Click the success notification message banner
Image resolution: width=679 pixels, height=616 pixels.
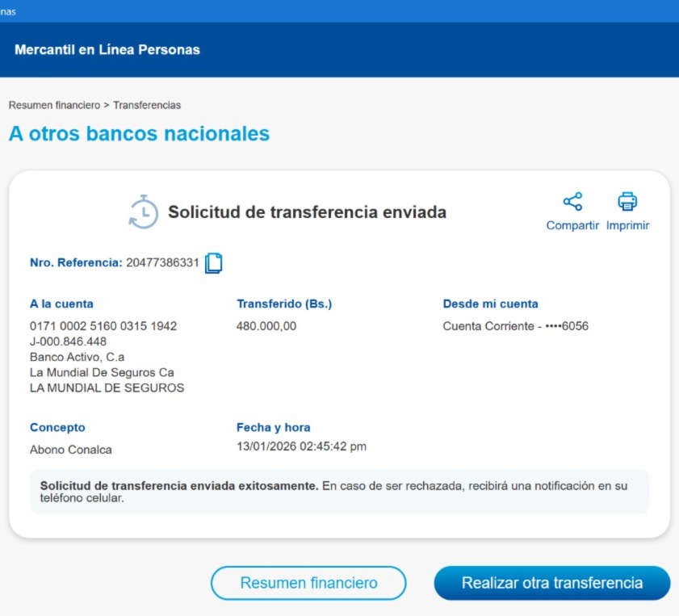pos(339,492)
